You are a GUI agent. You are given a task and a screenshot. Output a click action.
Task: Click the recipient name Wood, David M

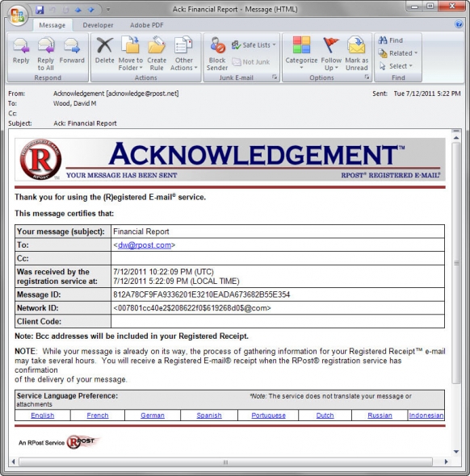(x=75, y=103)
